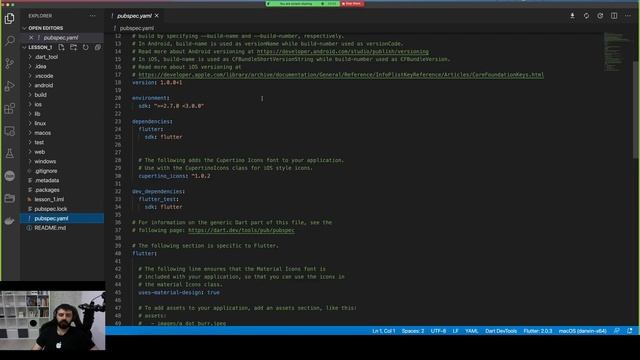
Task: Change file encoding UTF-8
Action: pyautogui.click(x=438, y=331)
